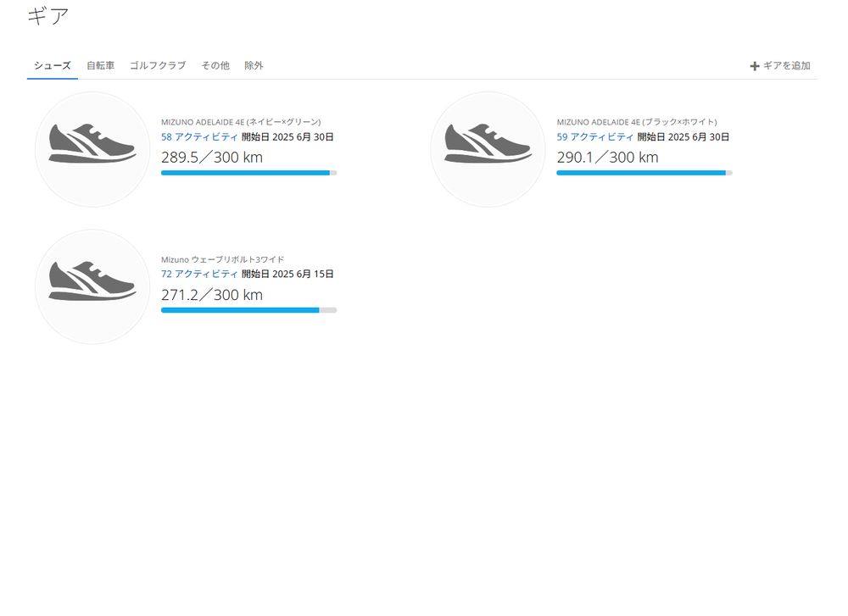This screenshot has width=848, height=616.
Task: Switch to the 自転車 tab
Action: 101,66
